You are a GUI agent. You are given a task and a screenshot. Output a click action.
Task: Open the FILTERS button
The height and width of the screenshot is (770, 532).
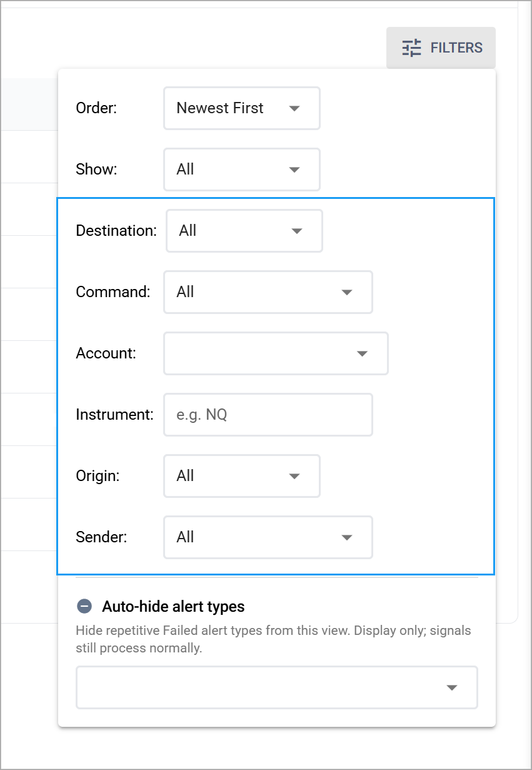441,48
